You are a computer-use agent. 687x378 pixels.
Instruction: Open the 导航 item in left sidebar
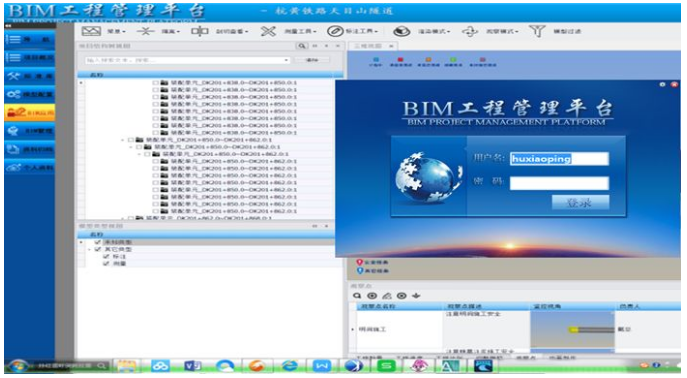point(30,39)
